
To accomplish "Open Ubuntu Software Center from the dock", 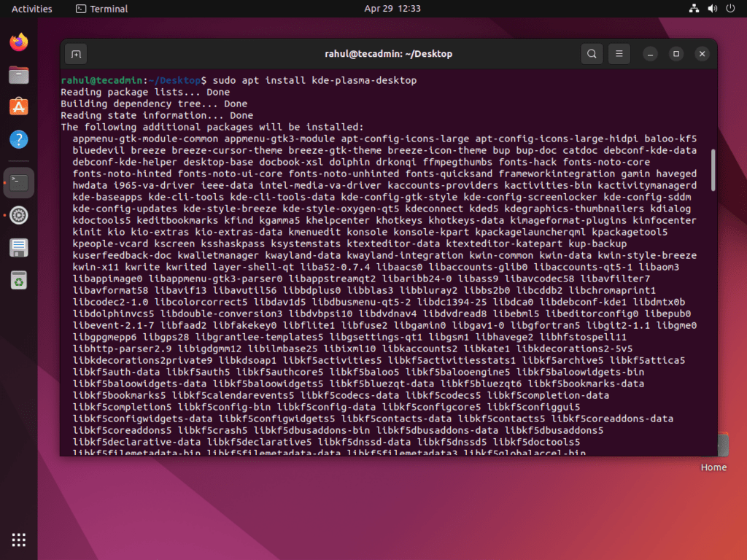I will click(18, 106).
